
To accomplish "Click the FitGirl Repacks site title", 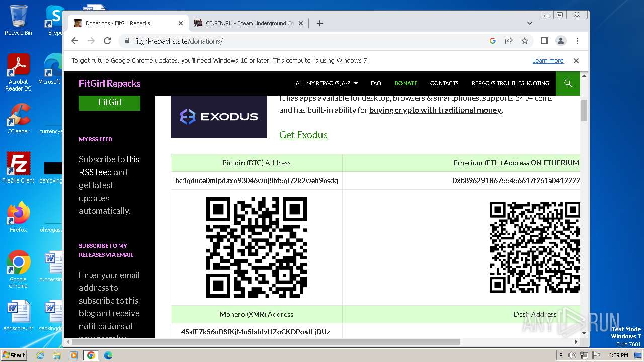I will (110, 83).
